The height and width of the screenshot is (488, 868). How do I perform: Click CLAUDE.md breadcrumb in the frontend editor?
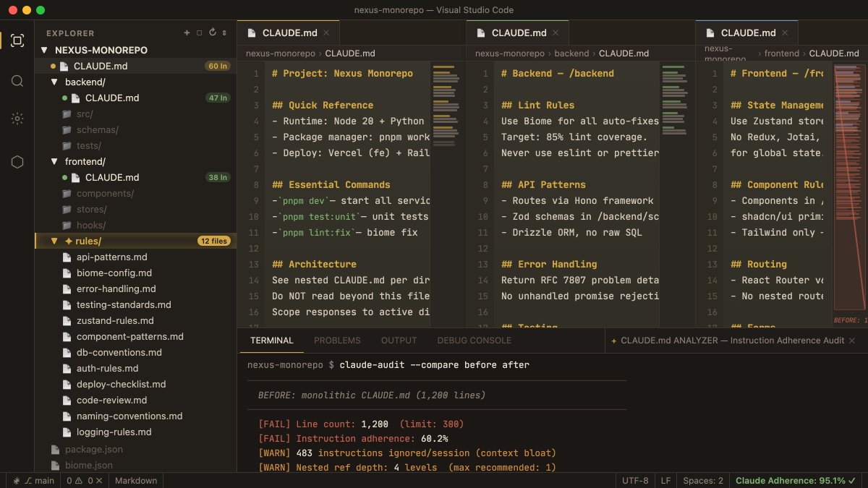833,53
